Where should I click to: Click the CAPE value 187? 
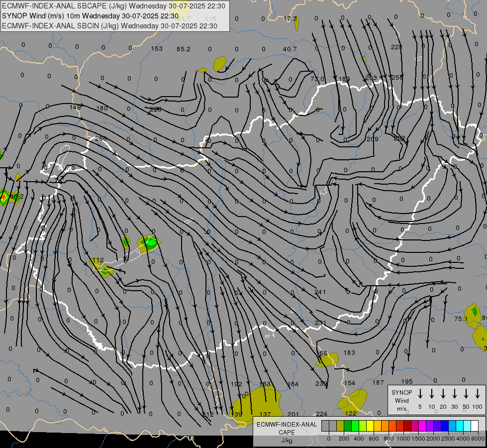tap(378, 382)
